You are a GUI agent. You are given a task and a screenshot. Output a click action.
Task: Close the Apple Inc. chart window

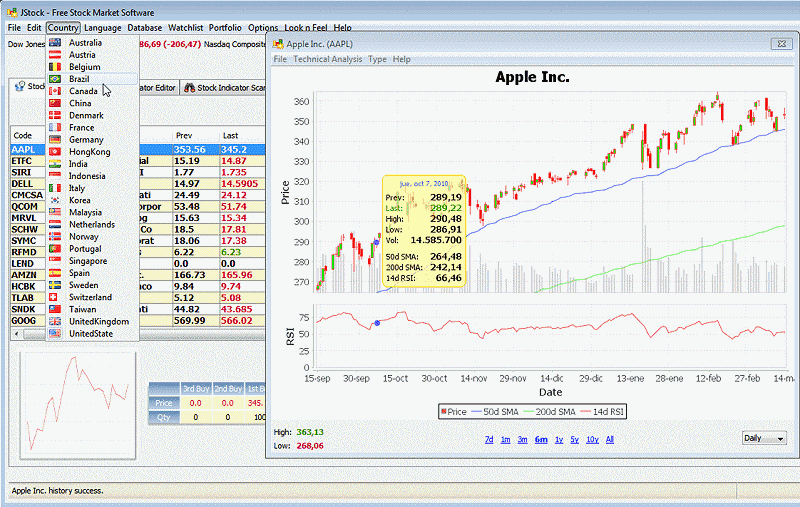click(x=782, y=44)
